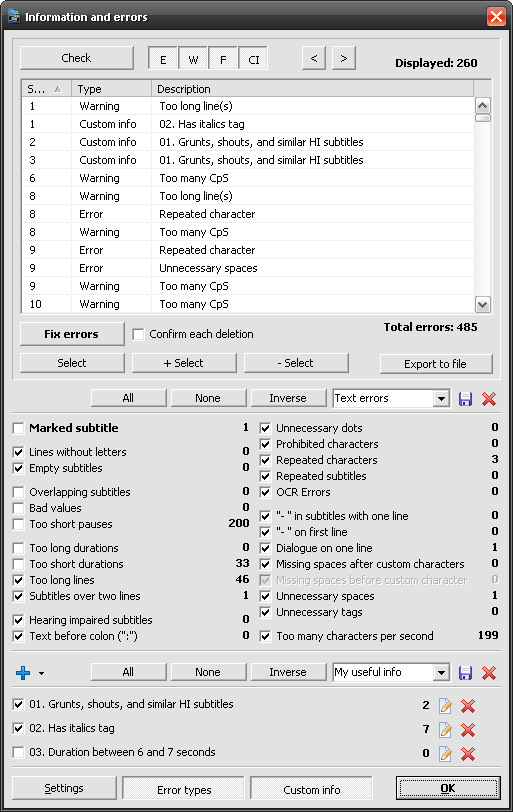This screenshot has height=812, width=513.
Task: Delete the My useful info preset
Action: click(489, 673)
